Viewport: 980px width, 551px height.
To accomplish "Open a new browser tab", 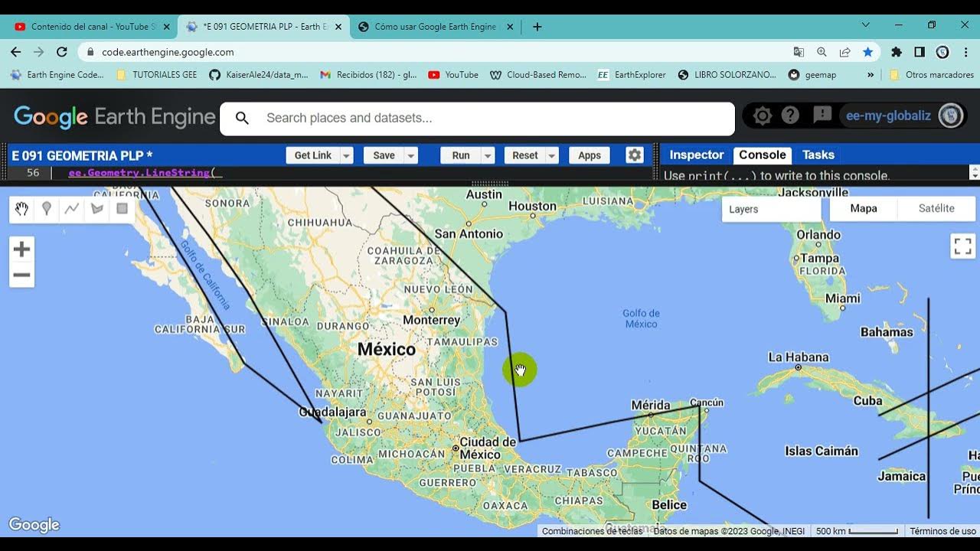I will (537, 27).
